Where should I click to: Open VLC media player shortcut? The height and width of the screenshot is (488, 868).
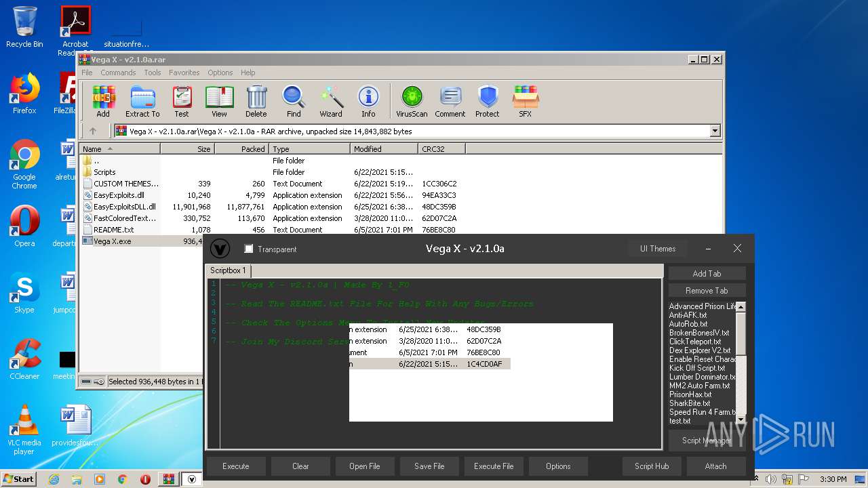(24, 430)
